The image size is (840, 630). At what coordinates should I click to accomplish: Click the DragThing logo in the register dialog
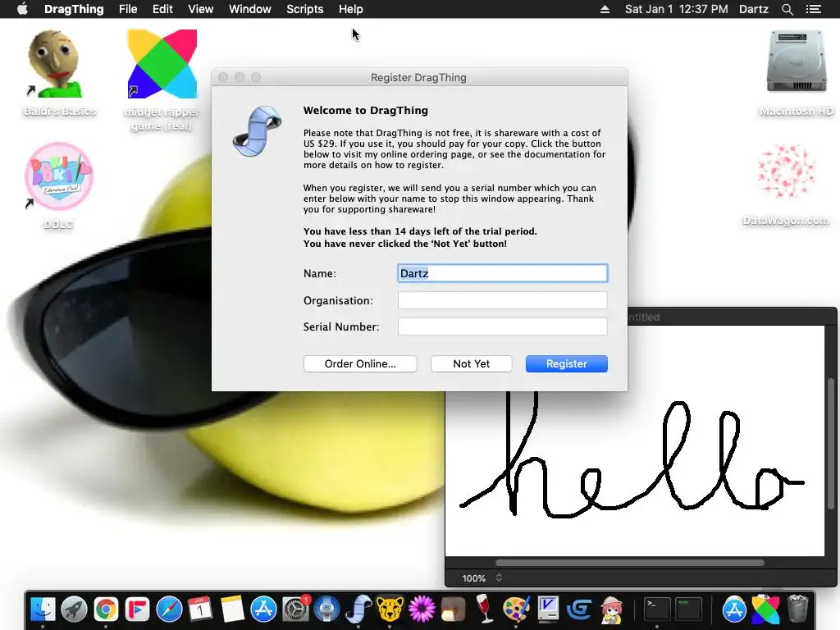coord(258,131)
